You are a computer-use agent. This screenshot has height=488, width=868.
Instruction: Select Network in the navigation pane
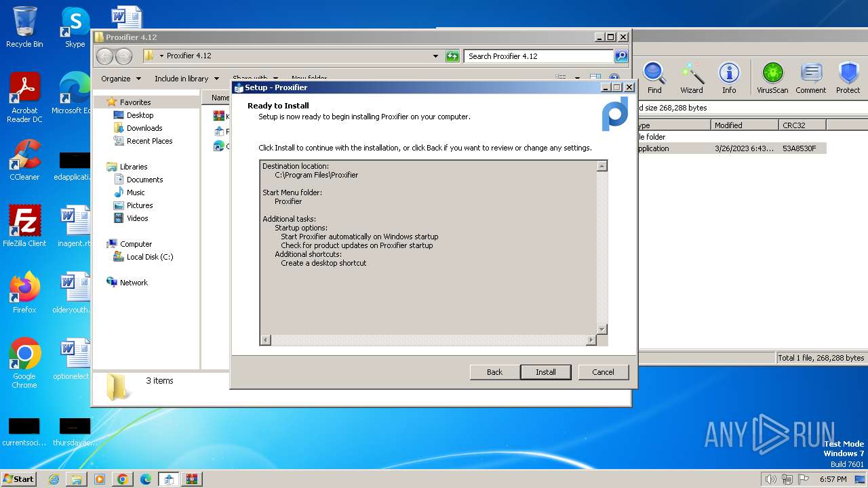point(134,283)
